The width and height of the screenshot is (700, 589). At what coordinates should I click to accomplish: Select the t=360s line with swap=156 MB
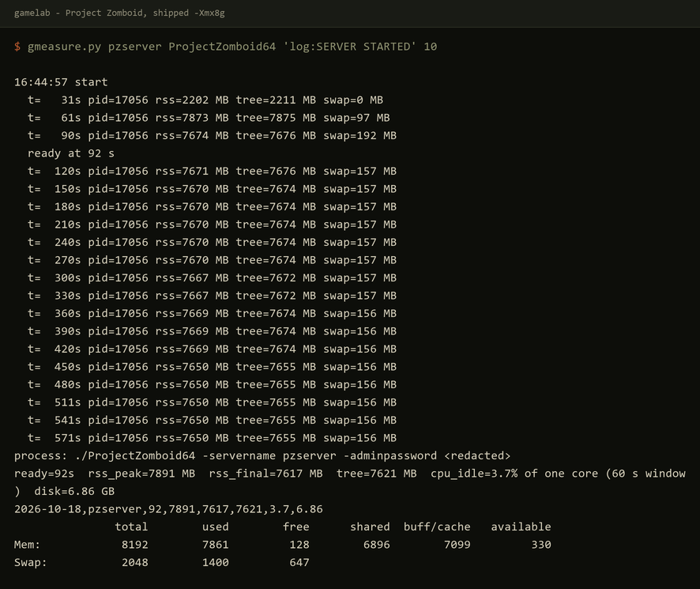pos(212,314)
